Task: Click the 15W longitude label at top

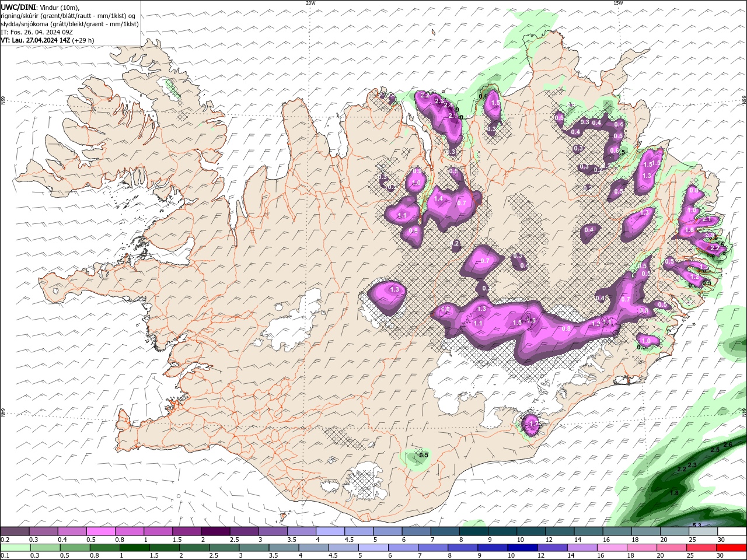Action: (618, 3)
